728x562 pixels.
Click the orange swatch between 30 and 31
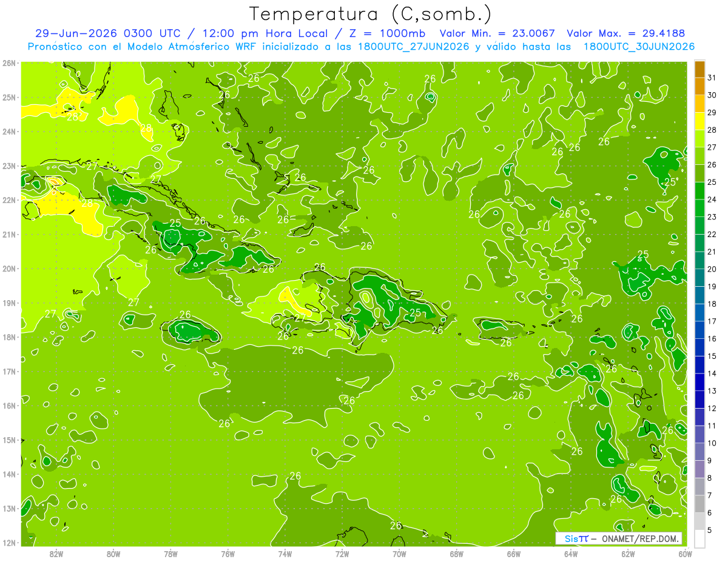[699, 86]
